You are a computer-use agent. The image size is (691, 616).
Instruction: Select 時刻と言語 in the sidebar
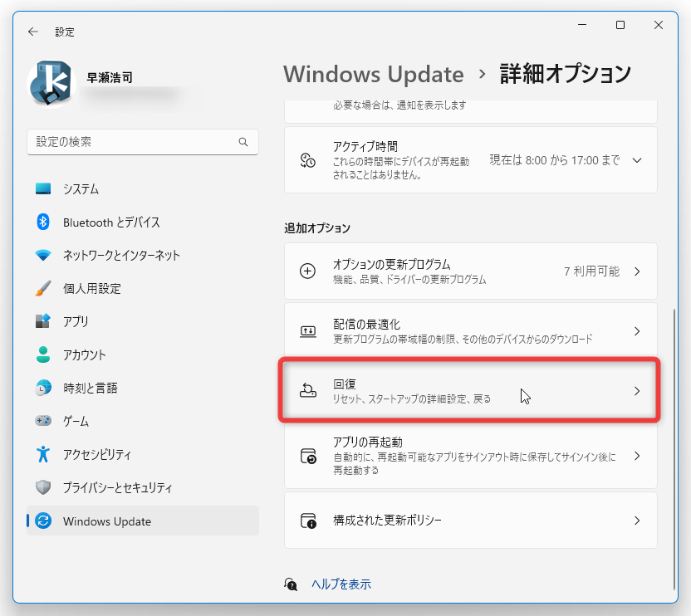coord(143,389)
